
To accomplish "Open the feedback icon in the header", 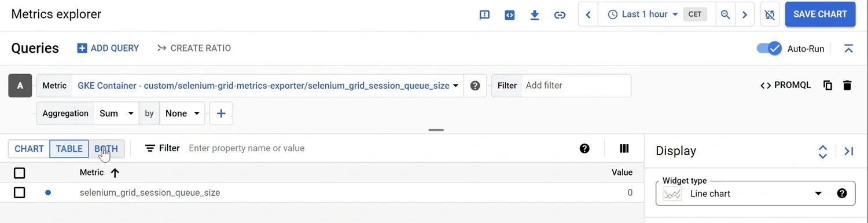I will (x=485, y=15).
